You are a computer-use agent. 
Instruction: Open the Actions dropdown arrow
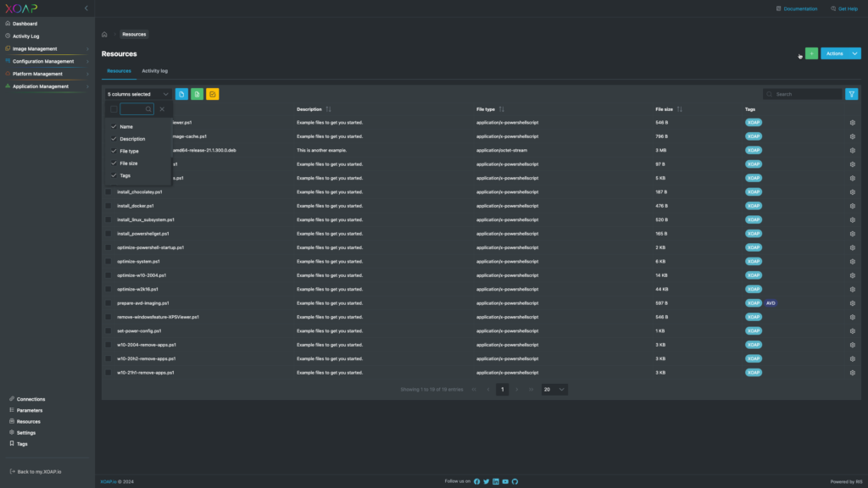tap(854, 53)
